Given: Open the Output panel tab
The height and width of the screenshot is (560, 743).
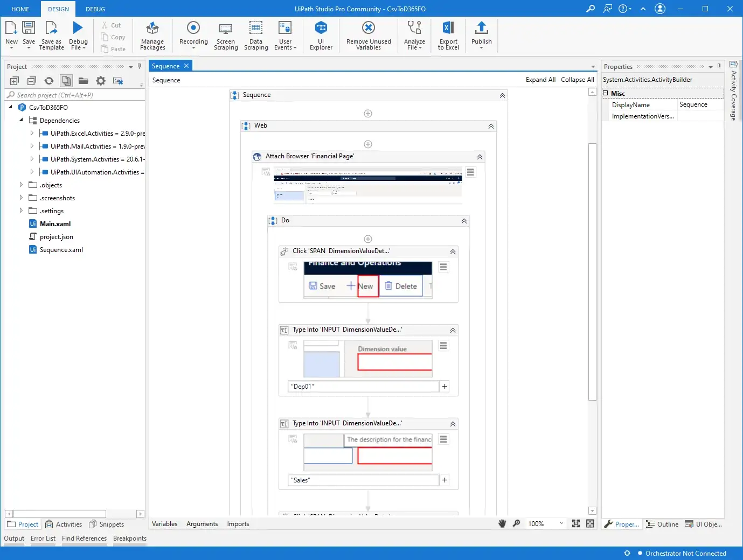Looking at the screenshot, I should pos(14,538).
